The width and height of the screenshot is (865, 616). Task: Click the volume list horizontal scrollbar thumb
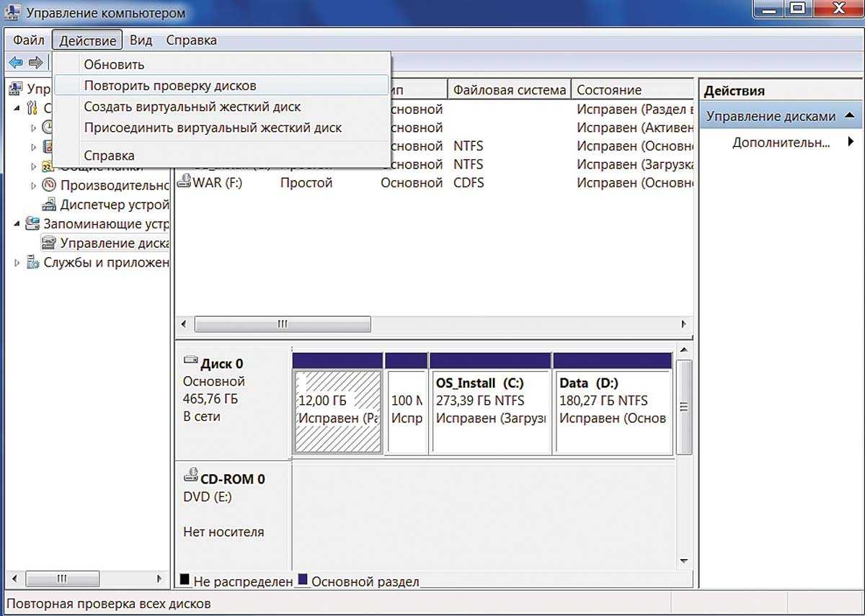283,324
